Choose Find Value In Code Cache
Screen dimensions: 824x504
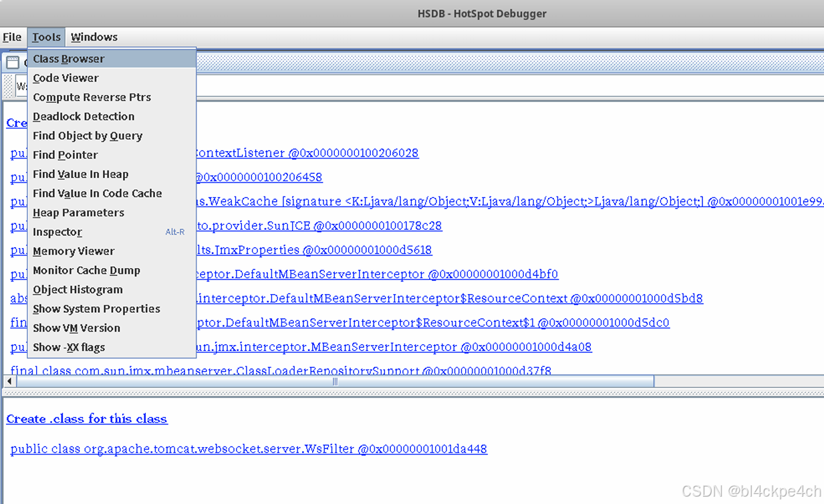point(112,194)
